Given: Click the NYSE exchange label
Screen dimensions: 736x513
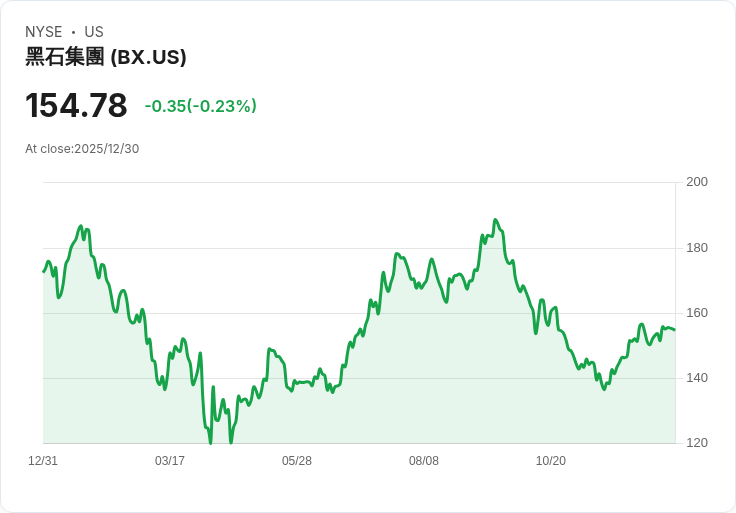Looking at the screenshot, I should 44,32.
